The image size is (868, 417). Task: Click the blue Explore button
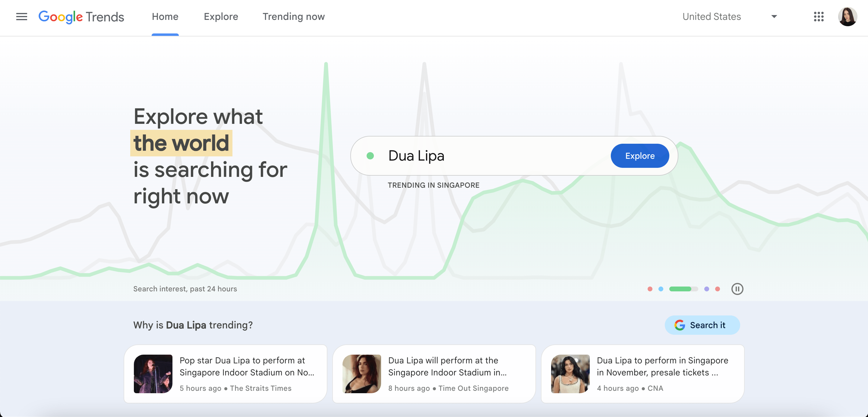(x=639, y=155)
